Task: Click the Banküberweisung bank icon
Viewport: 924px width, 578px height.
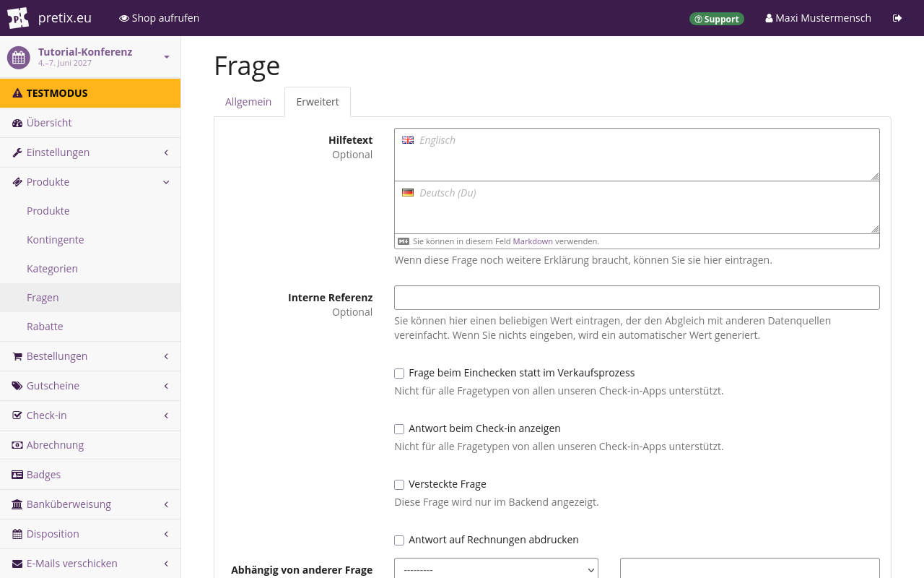Action: 17,504
